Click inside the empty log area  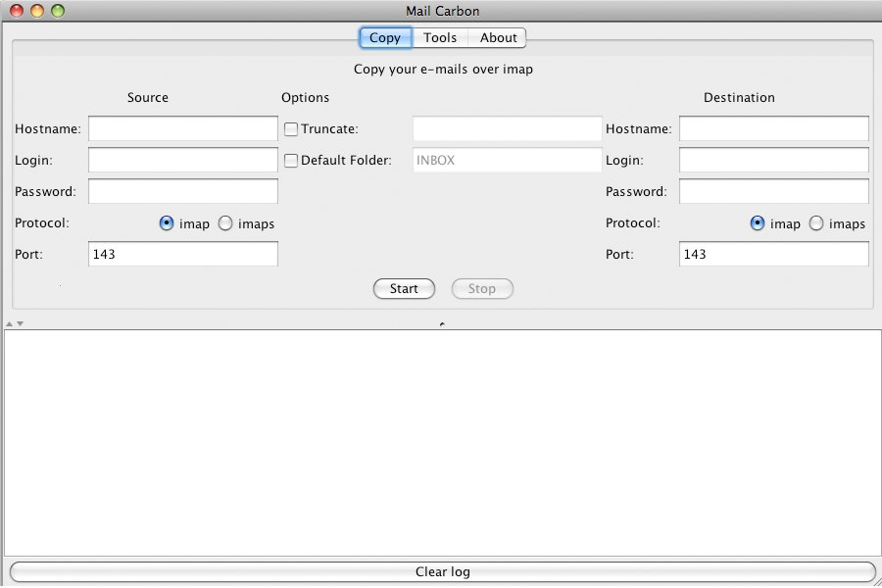(443, 443)
